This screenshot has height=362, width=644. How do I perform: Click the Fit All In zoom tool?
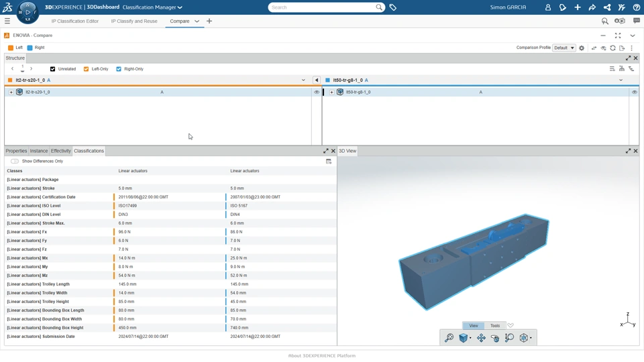[x=449, y=338]
